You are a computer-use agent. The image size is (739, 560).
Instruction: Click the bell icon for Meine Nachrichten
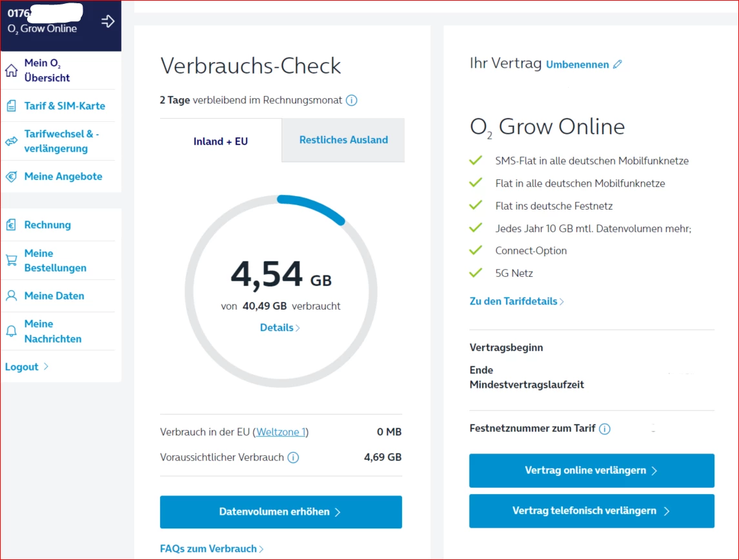12,331
